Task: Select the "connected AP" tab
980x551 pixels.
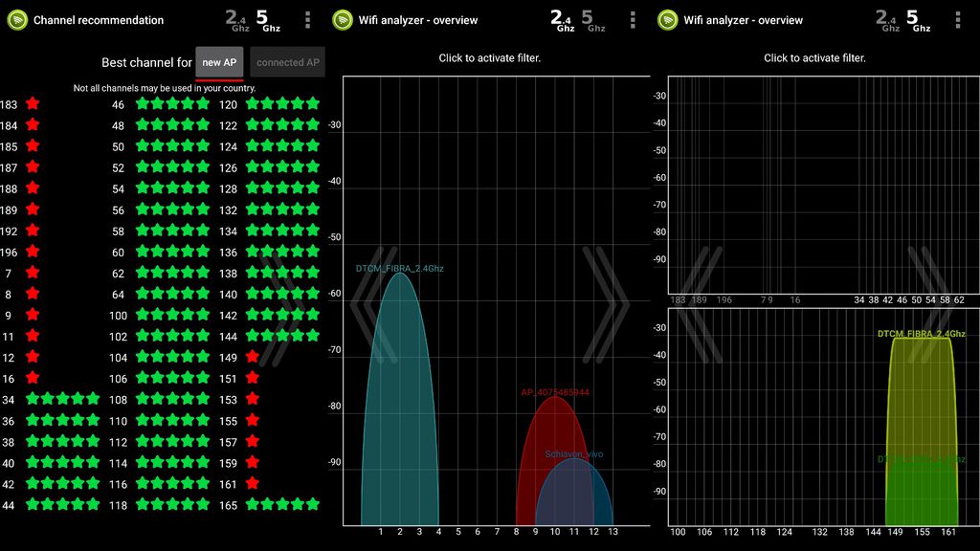Action: pyautogui.click(x=287, y=63)
